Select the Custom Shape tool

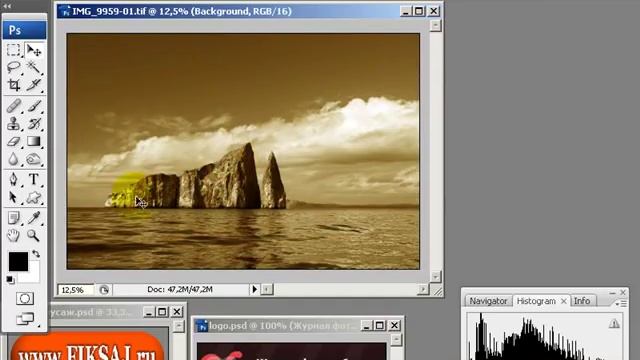coord(34,197)
